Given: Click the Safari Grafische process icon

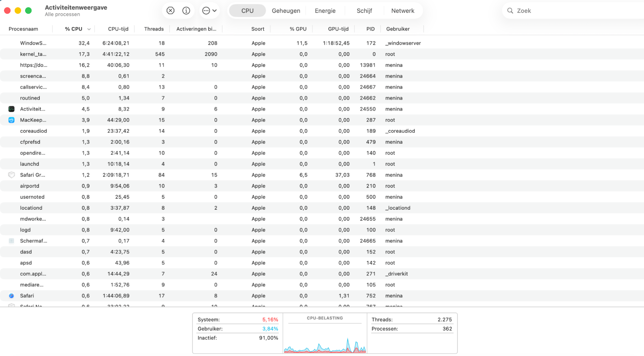Looking at the screenshot, I should click(12, 175).
